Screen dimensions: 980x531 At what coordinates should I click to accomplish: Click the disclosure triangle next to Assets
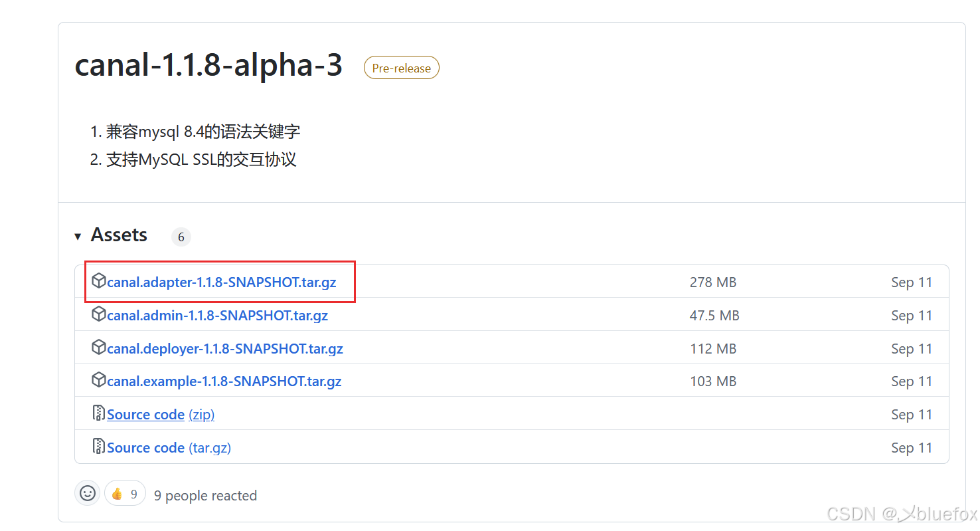pyautogui.click(x=78, y=236)
